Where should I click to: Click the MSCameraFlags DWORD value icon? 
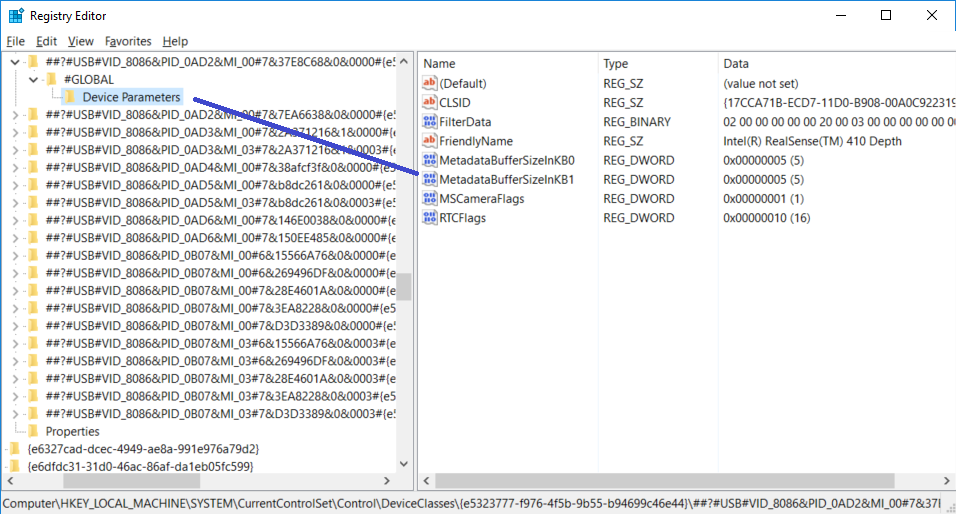pyautogui.click(x=430, y=199)
